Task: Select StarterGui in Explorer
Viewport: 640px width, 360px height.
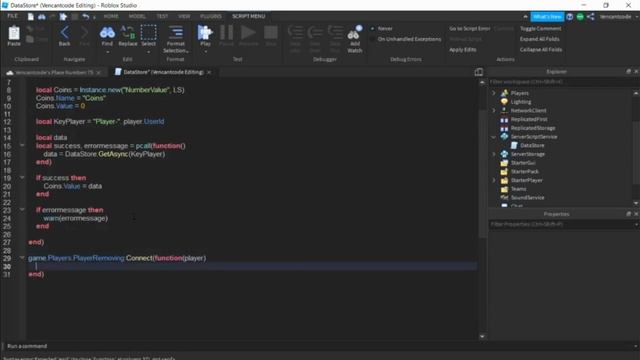Action: (523, 162)
